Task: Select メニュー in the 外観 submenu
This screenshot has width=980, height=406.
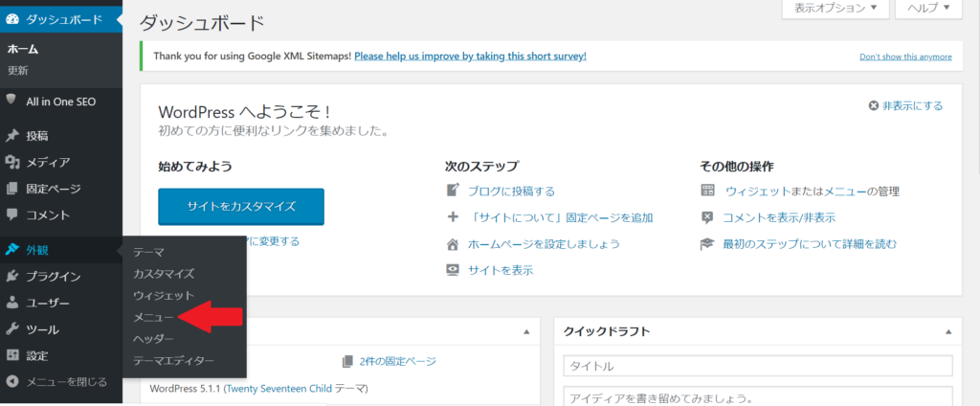Action: coord(153,317)
